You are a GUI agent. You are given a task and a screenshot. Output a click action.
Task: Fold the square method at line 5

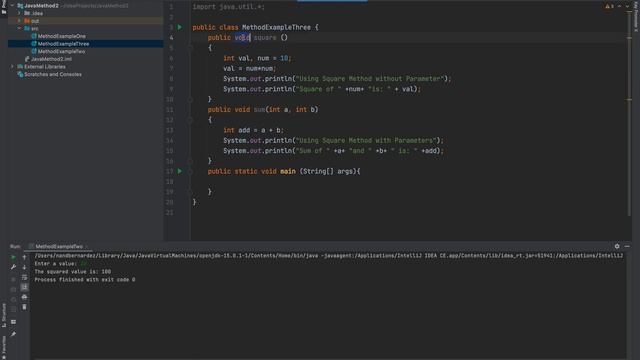pos(190,48)
